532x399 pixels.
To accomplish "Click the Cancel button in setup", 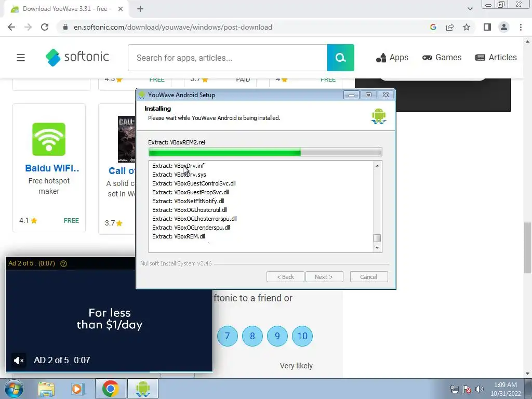I will click(369, 277).
